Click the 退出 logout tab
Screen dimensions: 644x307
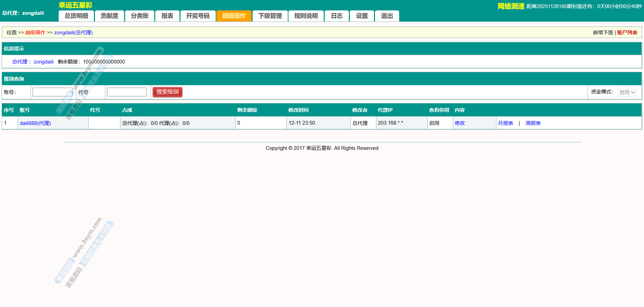click(x=387, y=16)
